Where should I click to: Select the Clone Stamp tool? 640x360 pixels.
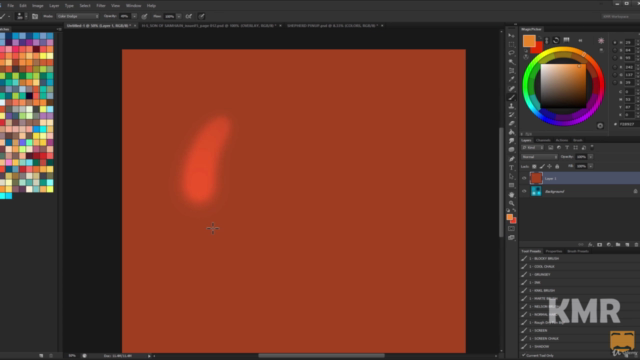click(x=511, y=106)
